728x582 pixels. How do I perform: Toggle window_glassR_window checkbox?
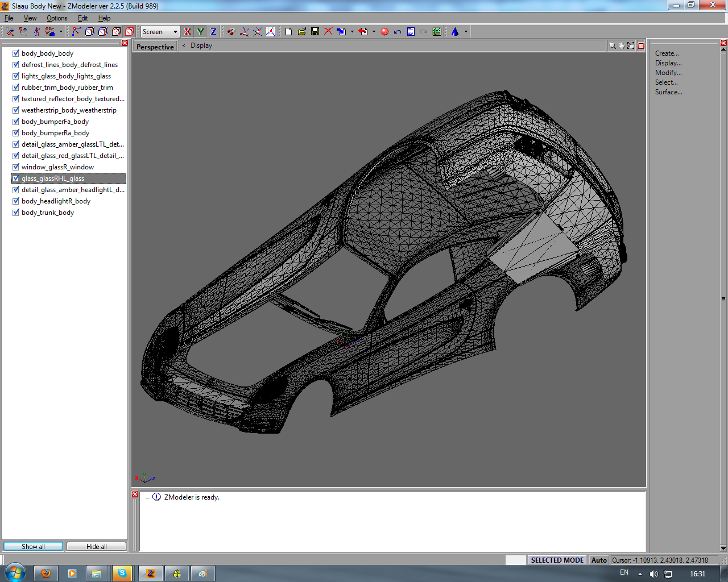[x=16, y=167]
